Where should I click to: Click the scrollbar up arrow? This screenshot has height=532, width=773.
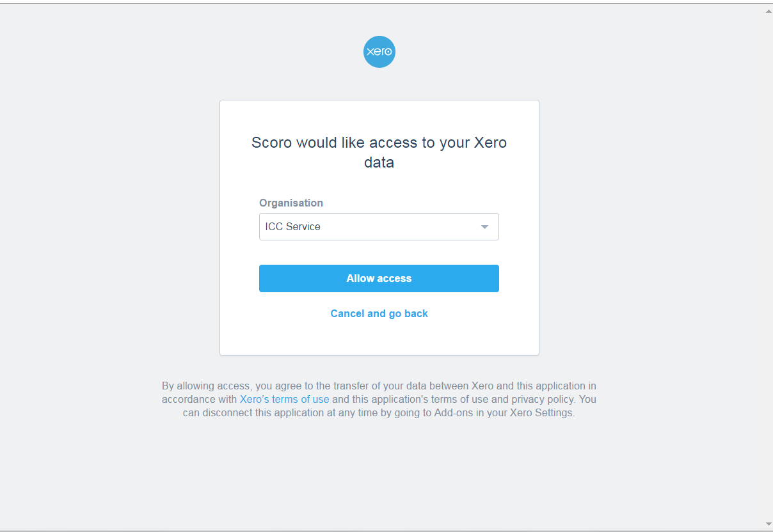[x=768, y=11]
